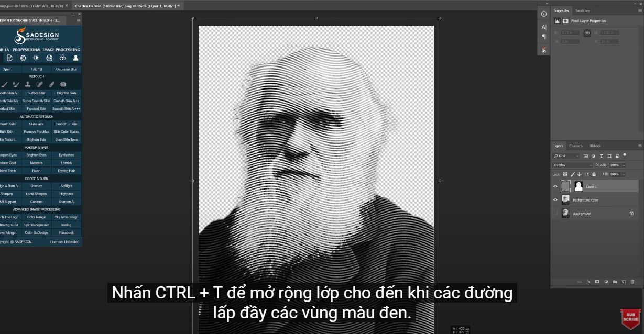Viewport: 644px width, 334px height.
Task: Hide Layer 1 using its eye icon
Action: [x=555, y=186]
